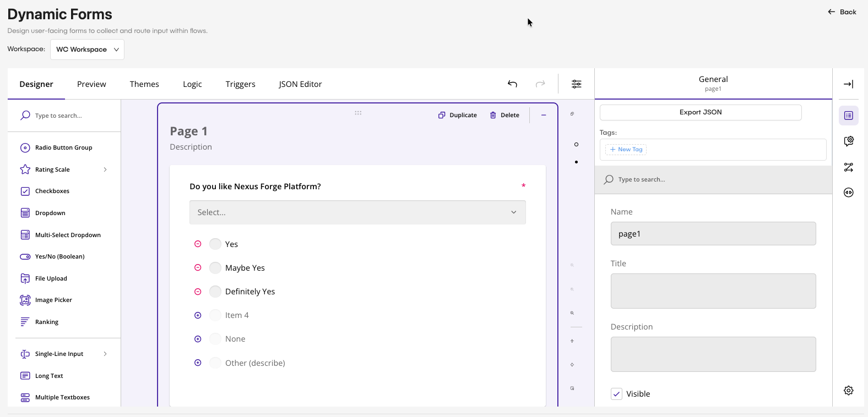Click gear settings icon in right sidebar

848,390
